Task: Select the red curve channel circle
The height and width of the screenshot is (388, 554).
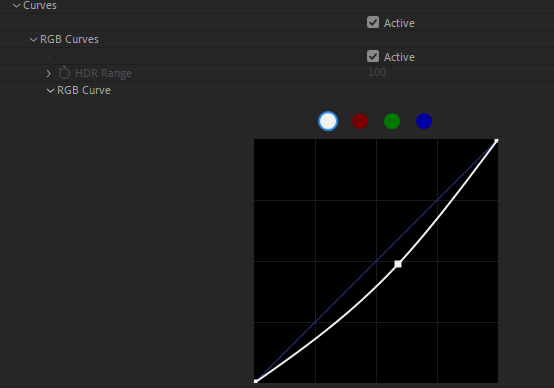Action: tap(360, 121)
